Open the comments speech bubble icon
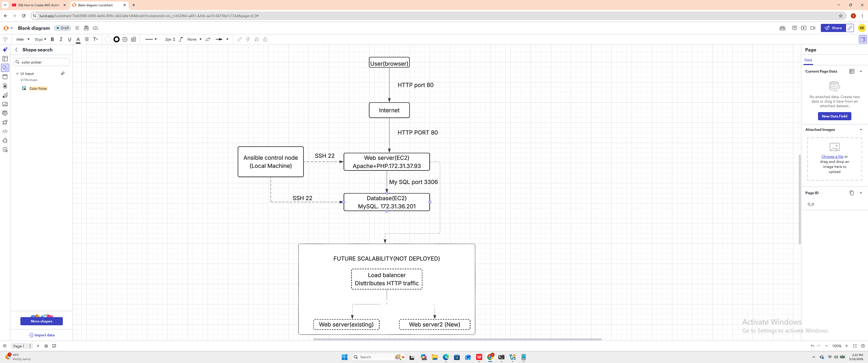This screenshot has width=868, height=363. click(795, 28)
